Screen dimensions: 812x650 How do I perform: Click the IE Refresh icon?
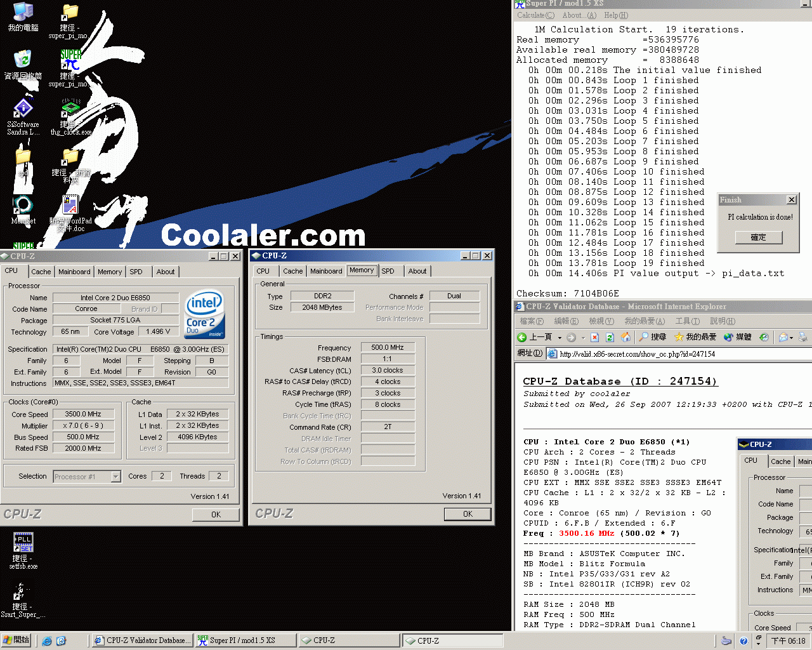pyautogui.click(x=610, y=337)
